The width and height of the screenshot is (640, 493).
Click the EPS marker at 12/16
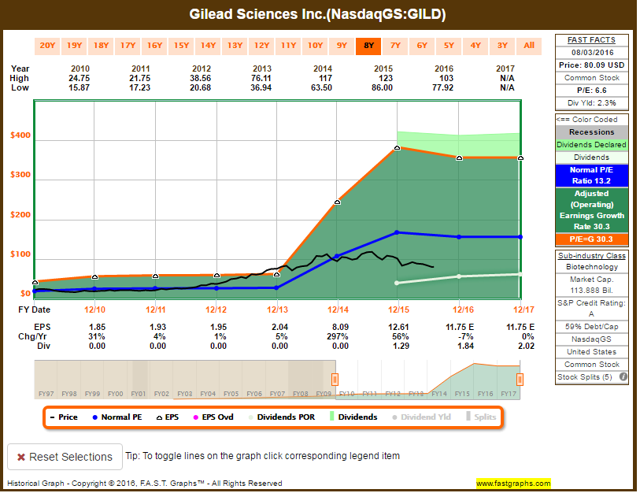click(x=459, y=158)
